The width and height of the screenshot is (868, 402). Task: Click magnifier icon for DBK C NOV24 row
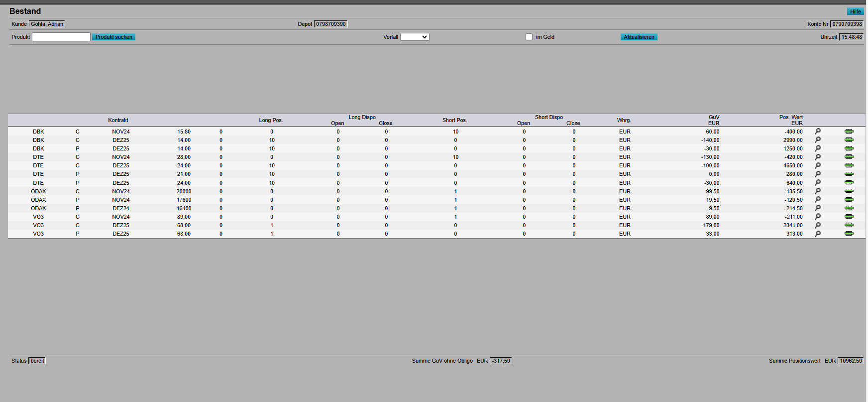click(x=817, y=132)
